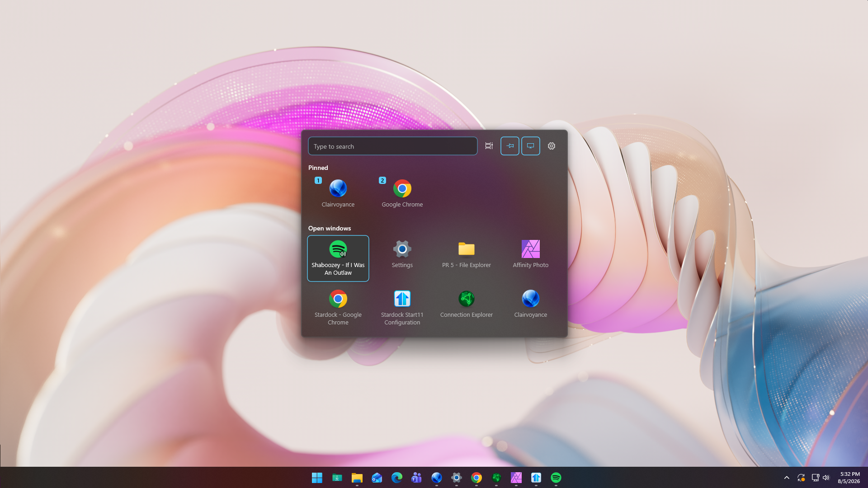Image resolution: width=868 pixels, height=488 pixels.
Task: Open Microsoft Edge from the taskbar
Action: (397, 478)
